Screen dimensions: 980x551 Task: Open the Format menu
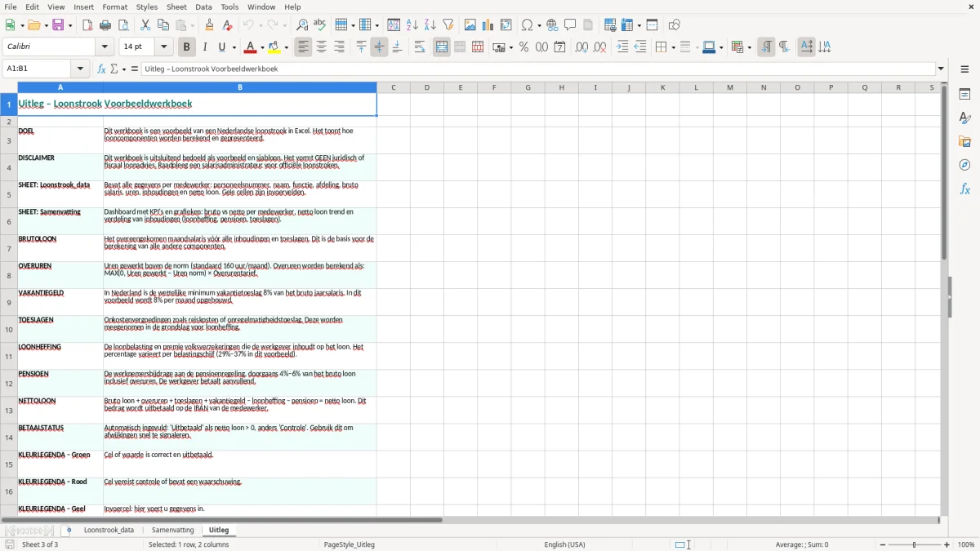point(115,7)
